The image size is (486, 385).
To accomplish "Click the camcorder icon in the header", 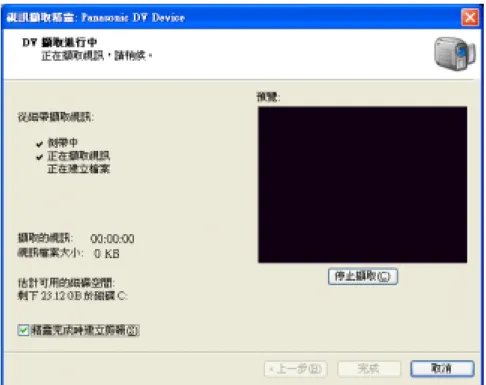I will (455, 54).
